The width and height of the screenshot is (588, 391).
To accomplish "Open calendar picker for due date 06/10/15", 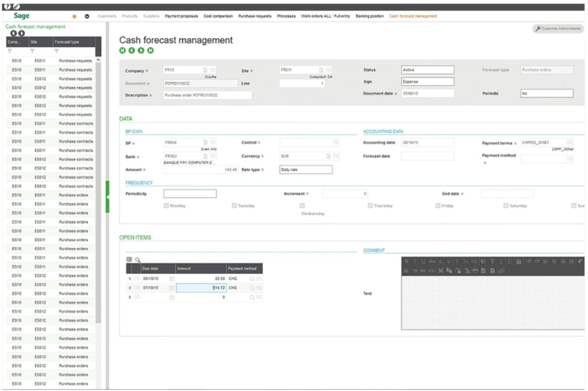I will pos(172,279).
